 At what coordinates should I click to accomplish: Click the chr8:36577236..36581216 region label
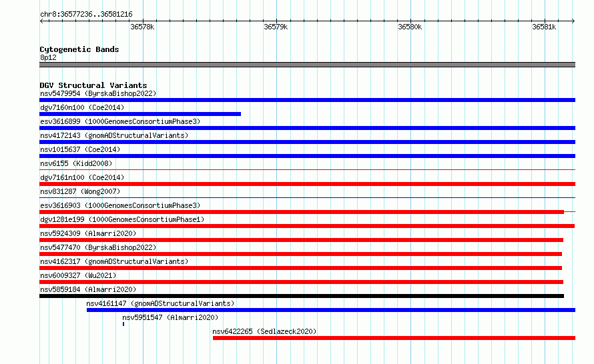(86, 15)
